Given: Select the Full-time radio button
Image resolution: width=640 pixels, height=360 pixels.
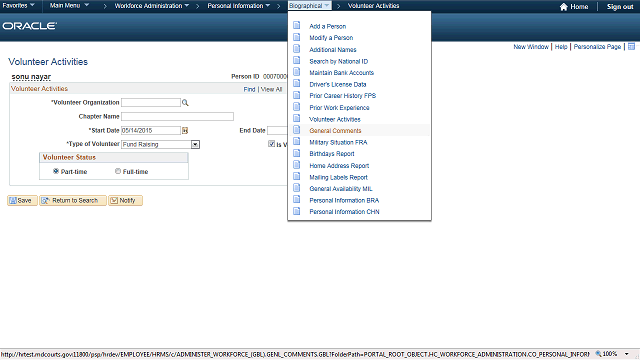Looking at the screenshot, I should pyautogui.click(x=118, y=171).
